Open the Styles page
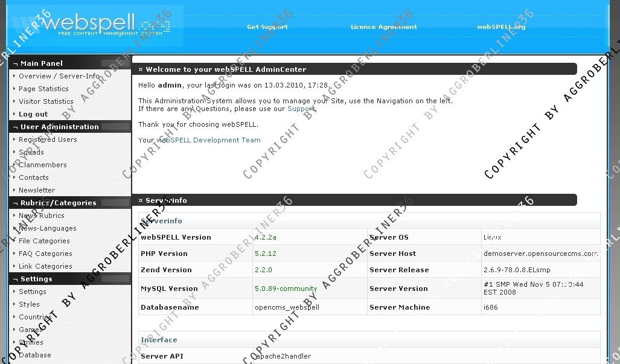Screen dimensions: 620x364 click(x=29, y=304)
